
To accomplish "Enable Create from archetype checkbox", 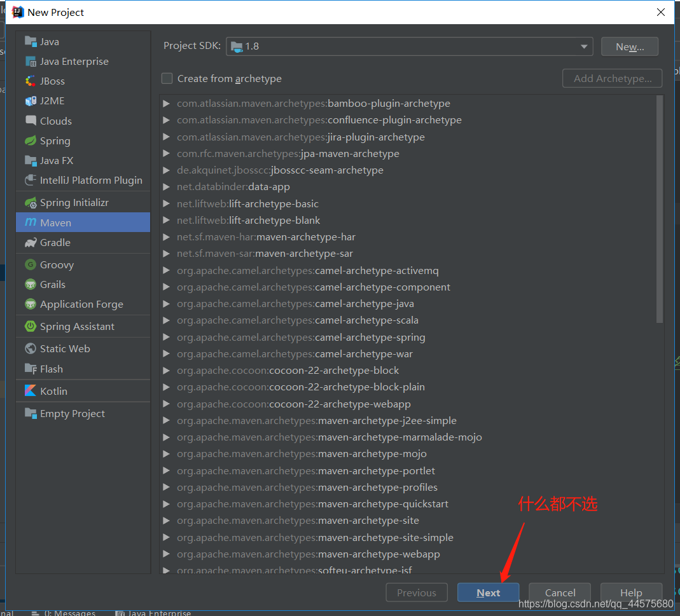I will (167, 78).
